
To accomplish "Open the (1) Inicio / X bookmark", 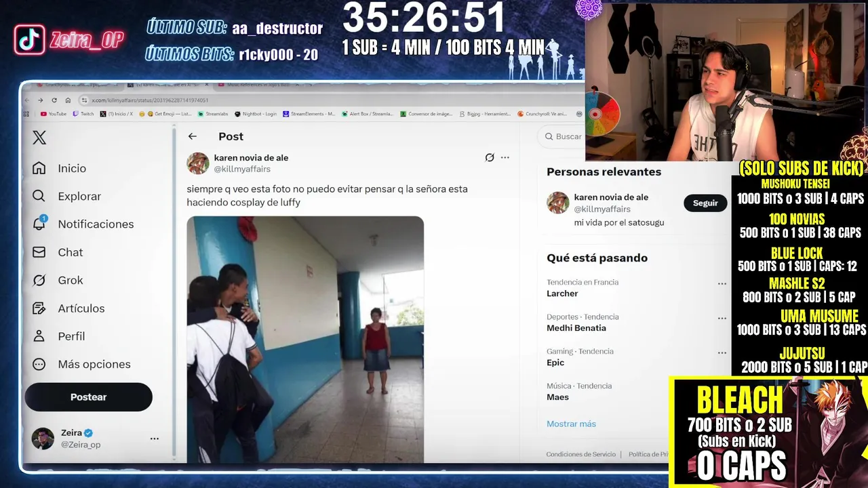I will pos(116,114).
